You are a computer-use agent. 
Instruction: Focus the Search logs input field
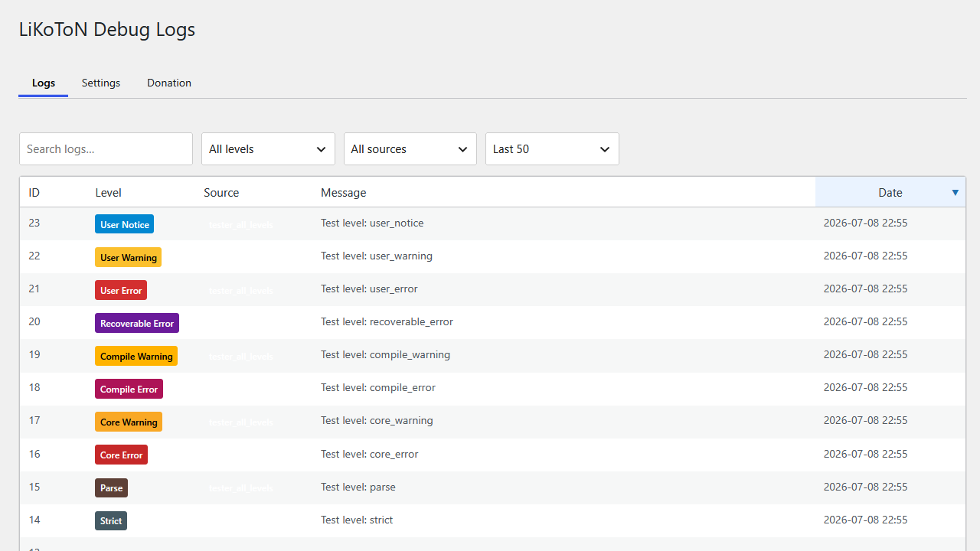click(106, 149)
